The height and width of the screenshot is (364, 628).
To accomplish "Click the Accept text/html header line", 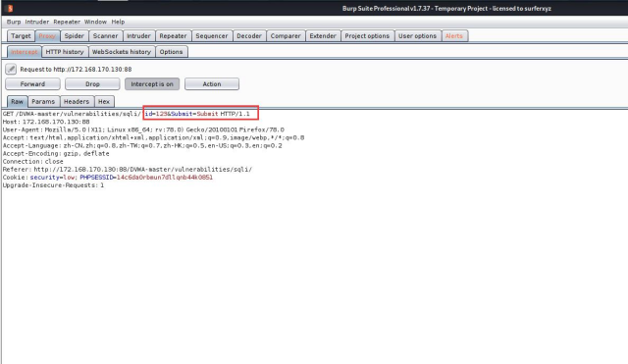I will (153, 137).
